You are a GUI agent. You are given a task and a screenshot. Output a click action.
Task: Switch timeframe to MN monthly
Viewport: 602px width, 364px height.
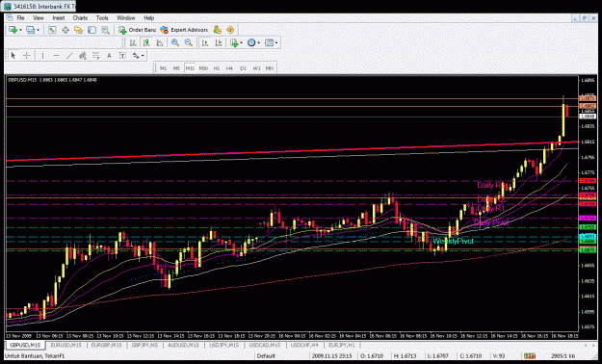pyautogui.click(x=270, y=68)
